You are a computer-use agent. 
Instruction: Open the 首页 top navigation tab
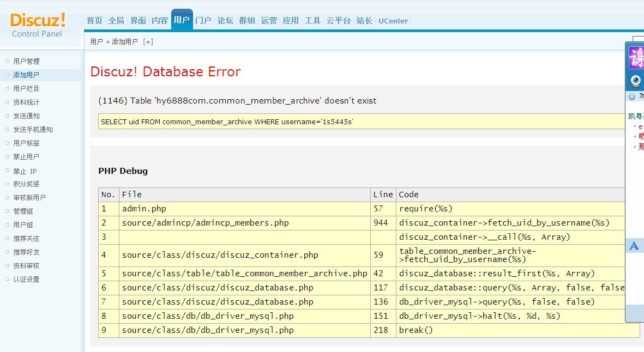click(94, 21)
